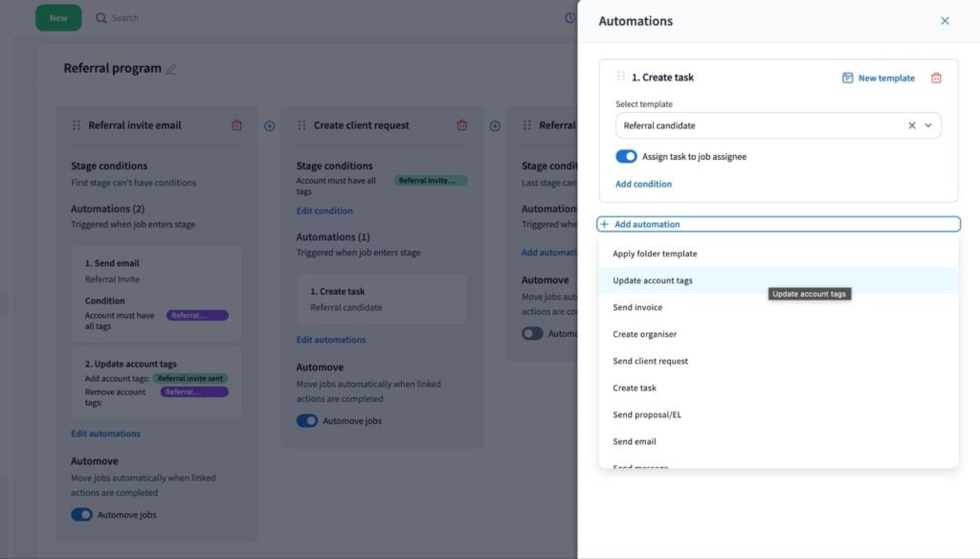Click the purple Referral tag under Condition
This screenshot has height=559, width=980.
[197, 315]
